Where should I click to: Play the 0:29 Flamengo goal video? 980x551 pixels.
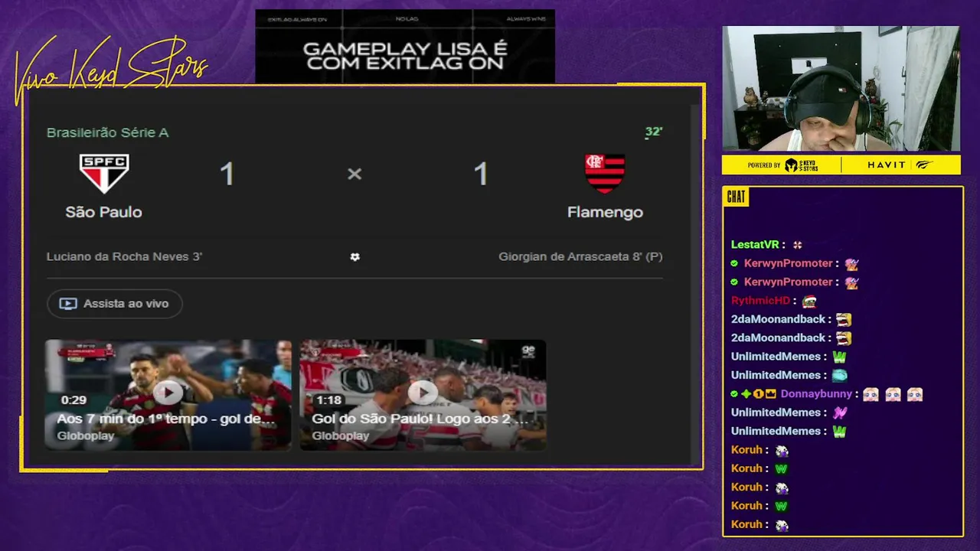click(x=168, y=393)
